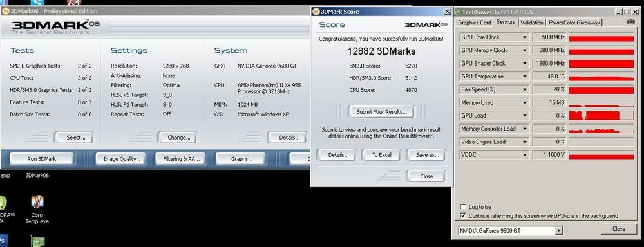Image resolution: width=644 pixels, height=247 pixels.
Task: Click the Feature Tests 0 of 7 value
Action: pos(84,102)
